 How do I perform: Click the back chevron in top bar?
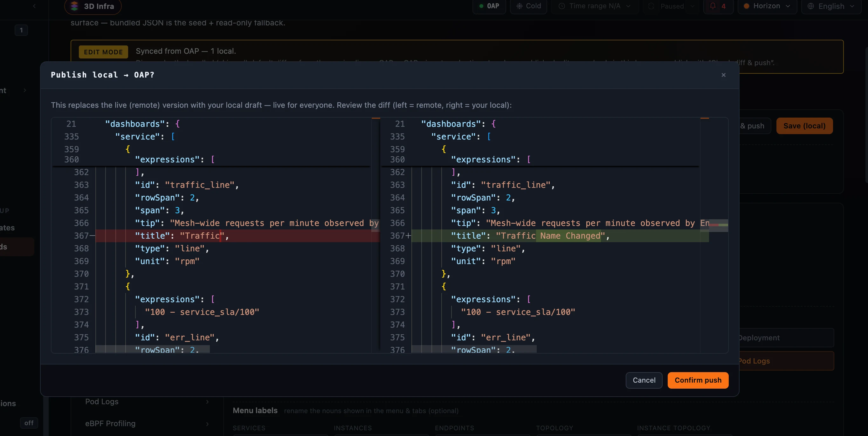click(x=34, y=6)
